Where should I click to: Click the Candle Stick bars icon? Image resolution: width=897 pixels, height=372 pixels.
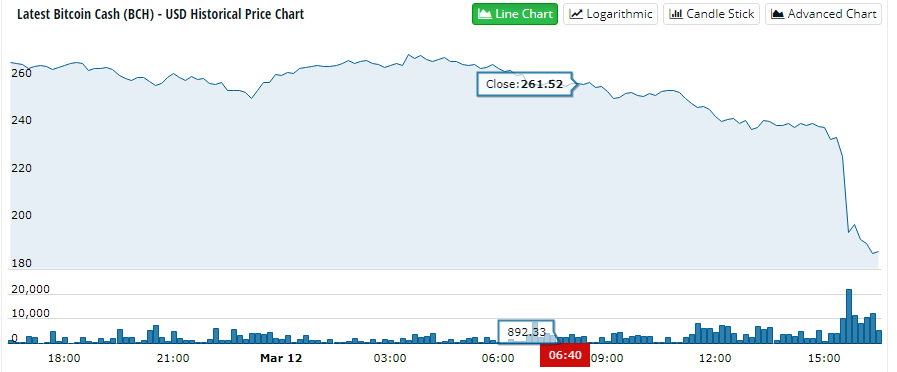[676, 14]
